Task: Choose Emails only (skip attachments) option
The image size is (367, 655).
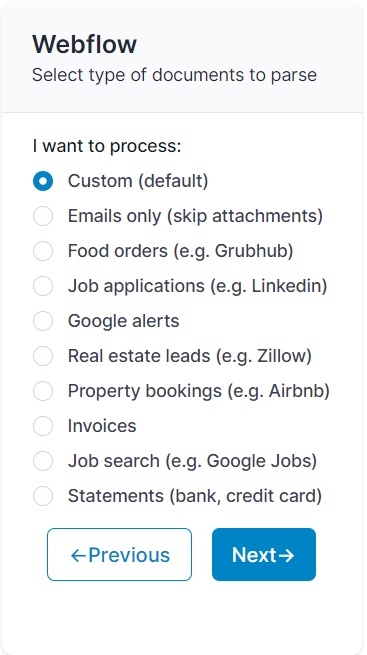Action: tap(43, 216)
